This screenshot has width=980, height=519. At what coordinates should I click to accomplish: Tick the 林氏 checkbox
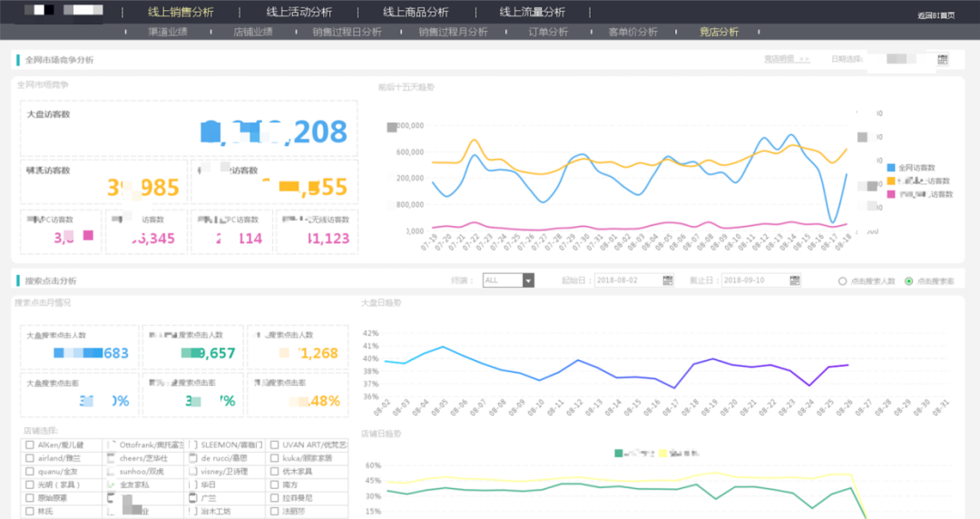coord(29,512)
